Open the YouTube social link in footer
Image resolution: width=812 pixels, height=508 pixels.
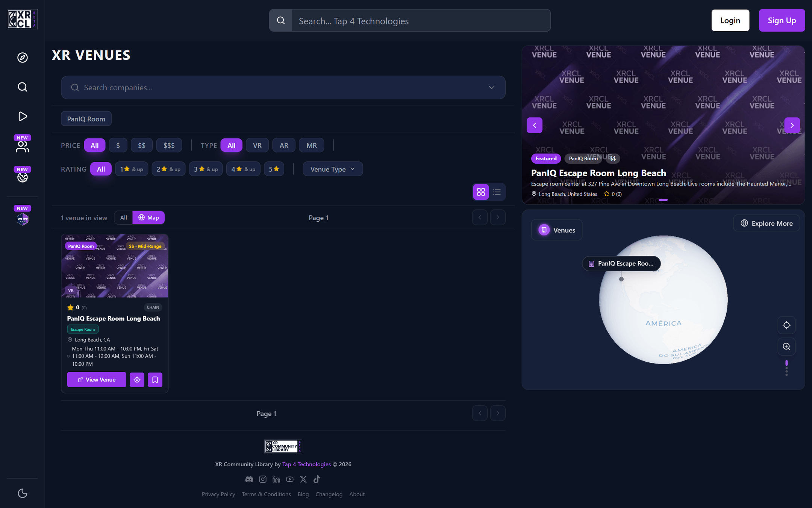click(290, 479)
